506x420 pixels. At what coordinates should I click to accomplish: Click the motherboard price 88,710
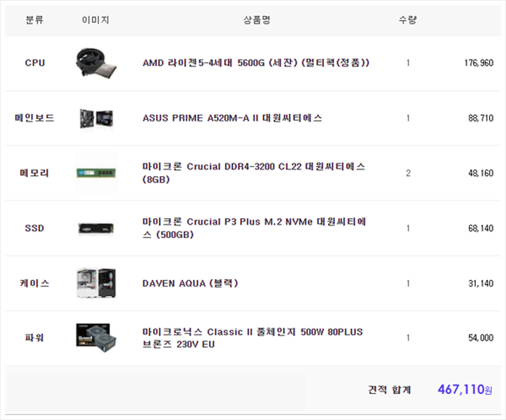point(481,118)
